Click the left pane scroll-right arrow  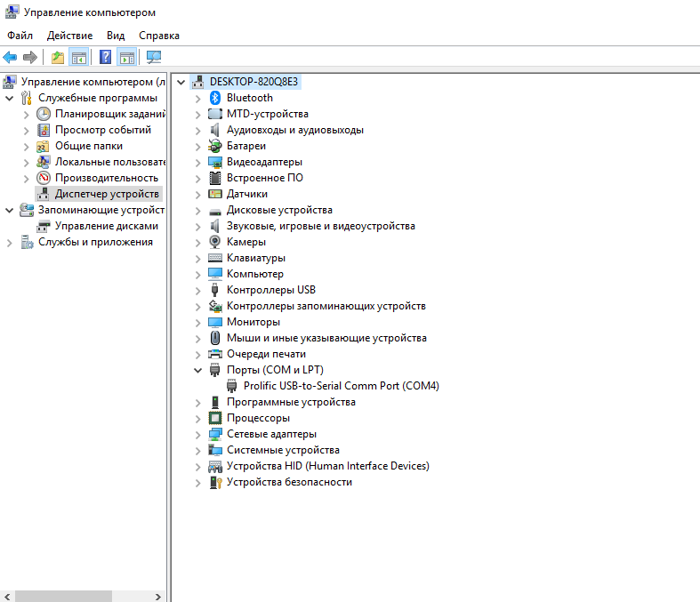158,597
